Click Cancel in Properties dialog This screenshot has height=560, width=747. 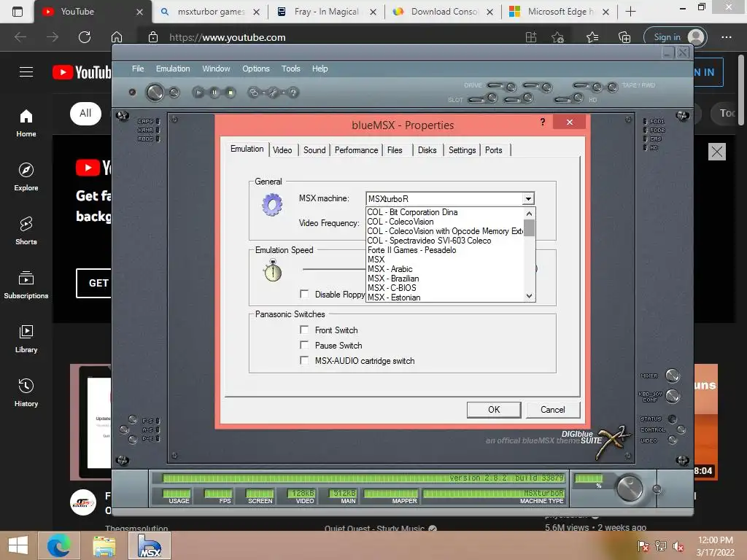(553, 410)
